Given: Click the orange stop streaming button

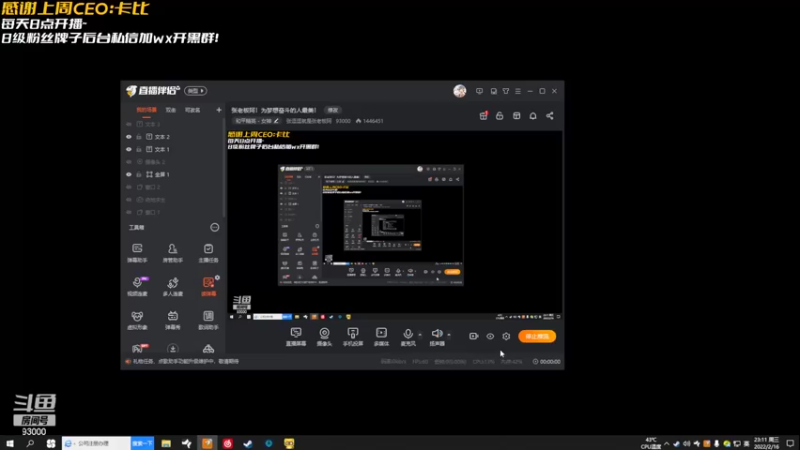Looking at the screenshot, I should pos(537,336).
